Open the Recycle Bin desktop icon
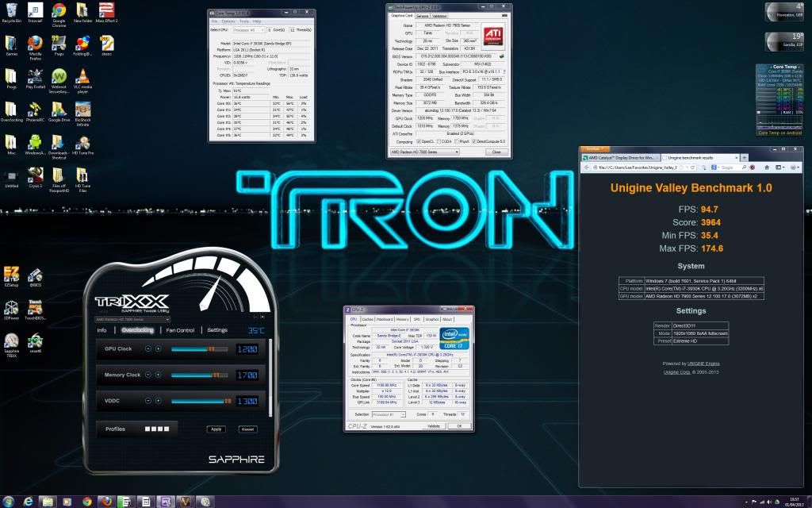 pos(11,13)
